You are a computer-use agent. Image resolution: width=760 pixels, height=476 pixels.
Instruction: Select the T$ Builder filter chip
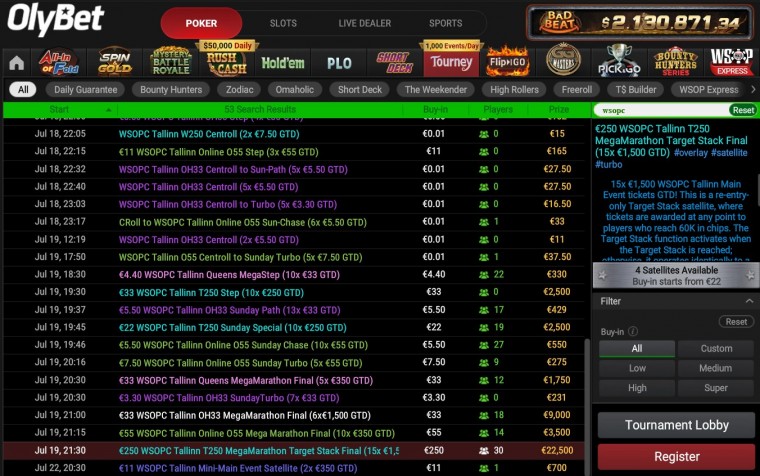coord(635,89)
